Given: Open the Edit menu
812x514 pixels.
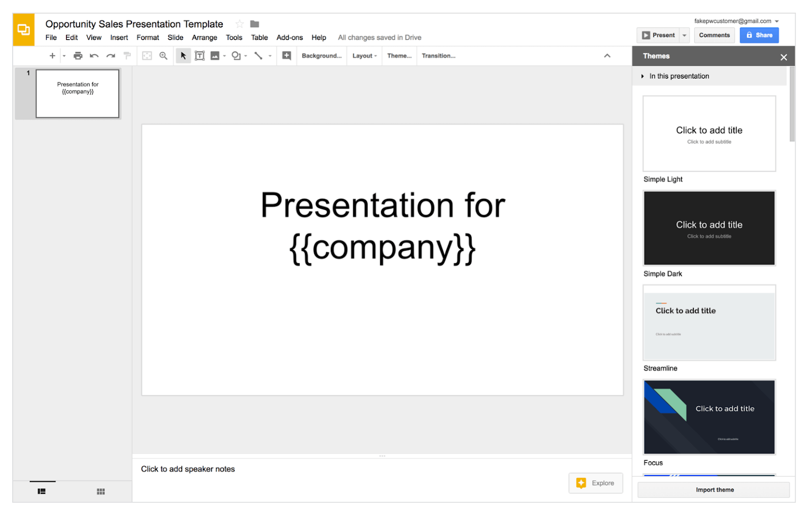Looking at the screenshot, I should [x=72, y=38].
